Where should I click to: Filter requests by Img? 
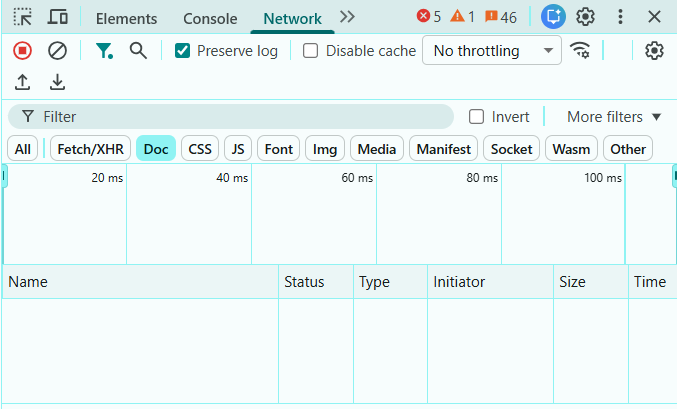(325, 149)
